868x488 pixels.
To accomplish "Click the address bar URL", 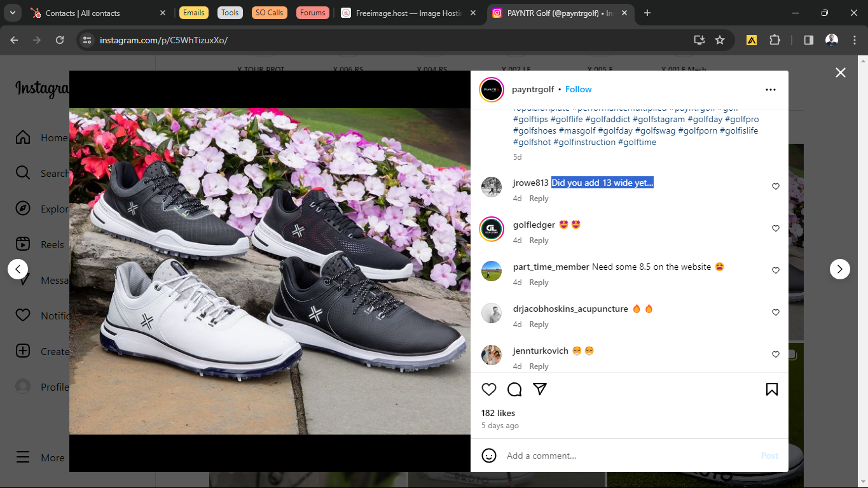I will click(x=163, y=40).
